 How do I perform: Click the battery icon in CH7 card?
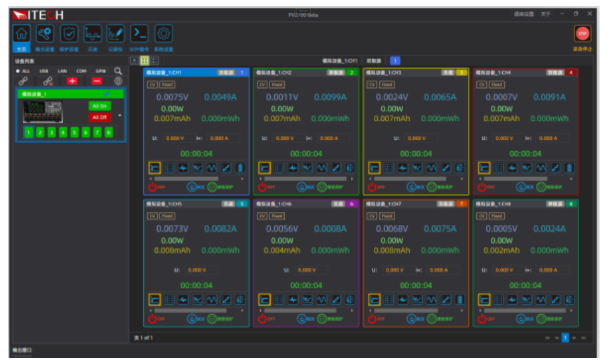pos(460,300)
